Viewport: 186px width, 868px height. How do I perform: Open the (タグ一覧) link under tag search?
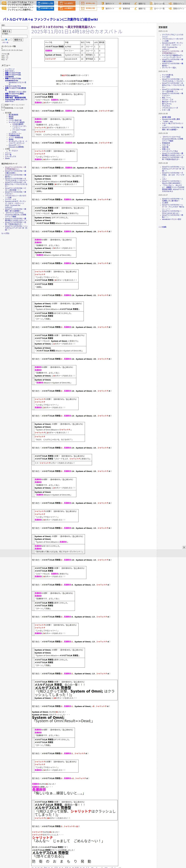(x=5, y=42)
